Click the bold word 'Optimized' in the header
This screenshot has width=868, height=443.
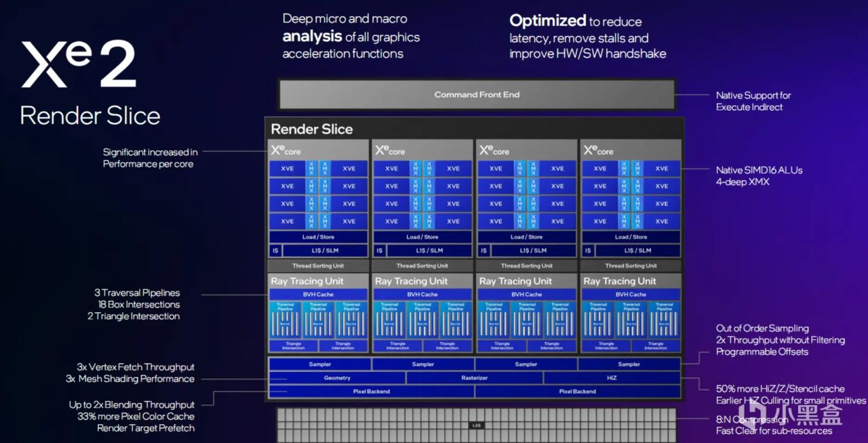(x=547, y=20)
